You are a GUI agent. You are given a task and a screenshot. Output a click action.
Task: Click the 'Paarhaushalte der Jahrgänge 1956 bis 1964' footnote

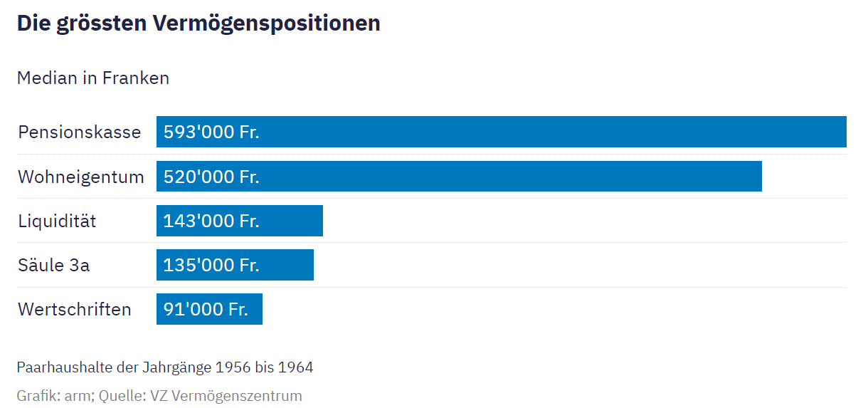[165, 367]
